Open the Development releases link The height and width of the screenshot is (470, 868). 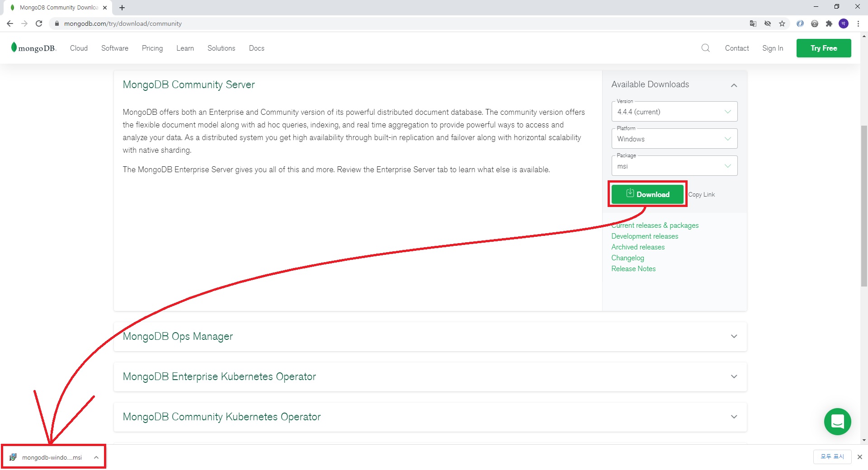coord(645,236)
